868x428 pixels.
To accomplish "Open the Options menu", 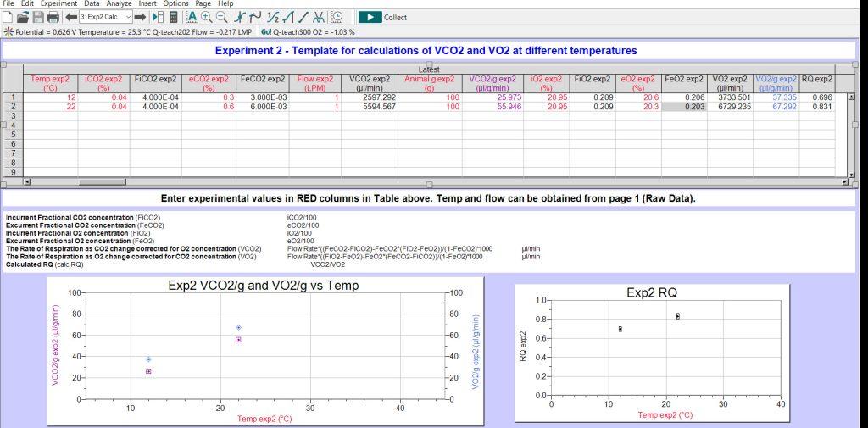I will coord(176,3).
